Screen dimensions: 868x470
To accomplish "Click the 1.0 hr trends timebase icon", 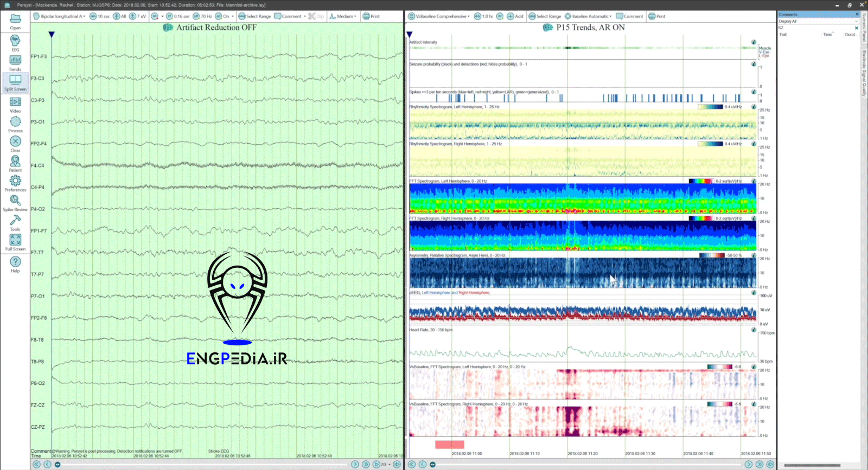I will (477, 16).
